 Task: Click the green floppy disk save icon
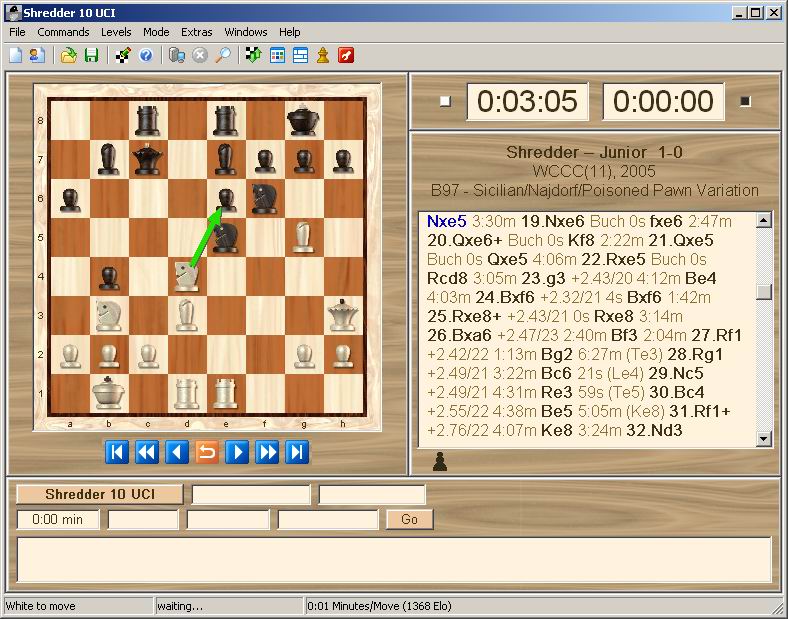(x=91, y=55)
